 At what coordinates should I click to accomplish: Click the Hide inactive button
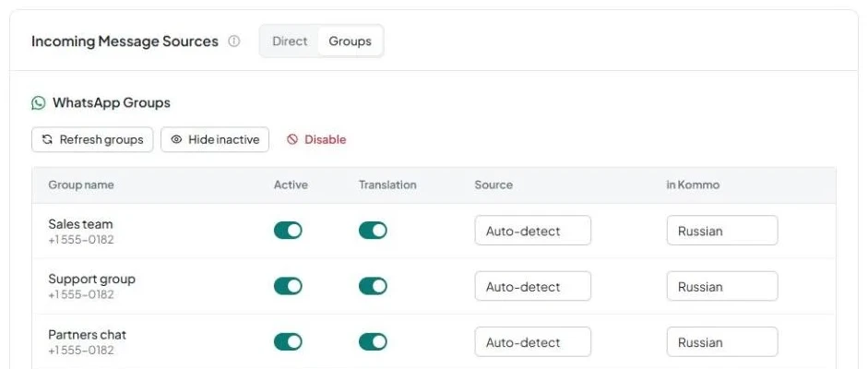tap(215, 139)
